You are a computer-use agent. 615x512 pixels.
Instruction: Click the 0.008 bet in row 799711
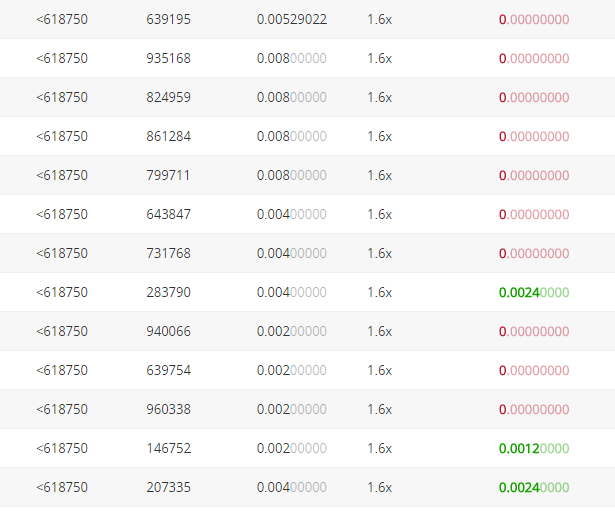coord(292,175)
